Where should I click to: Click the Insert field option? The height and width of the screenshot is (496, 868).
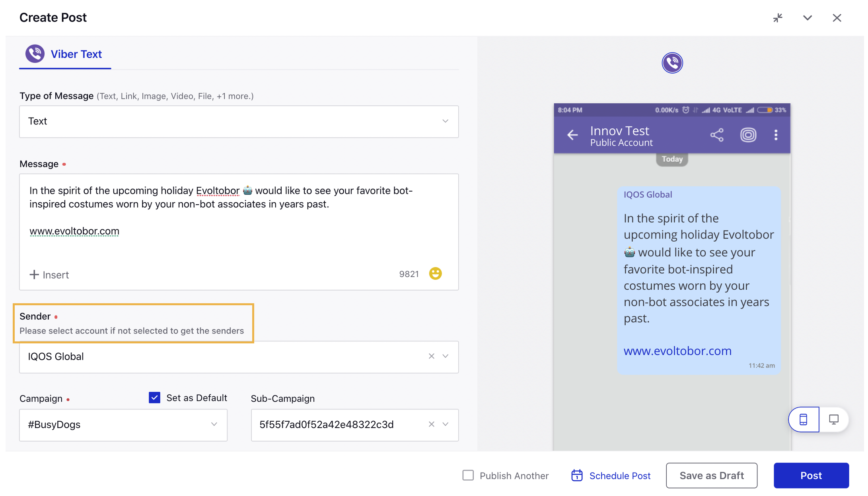click(49, 275)
